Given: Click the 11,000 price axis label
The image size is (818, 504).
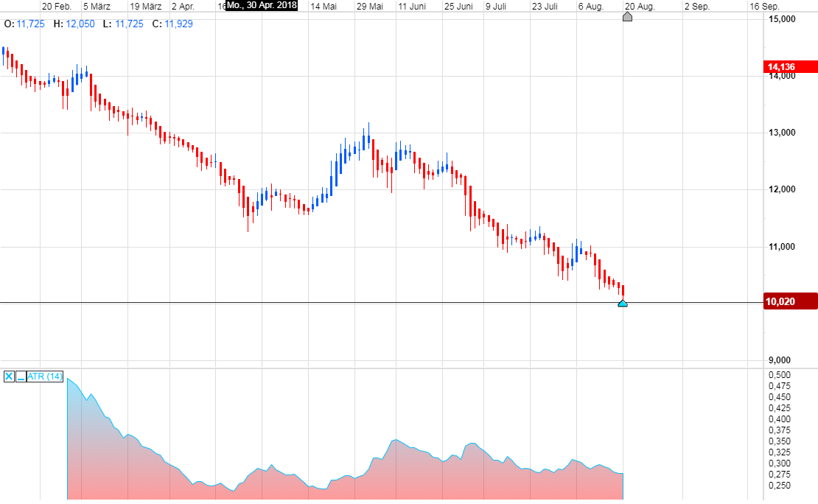Looking at the screenshot, I should 782,247.
